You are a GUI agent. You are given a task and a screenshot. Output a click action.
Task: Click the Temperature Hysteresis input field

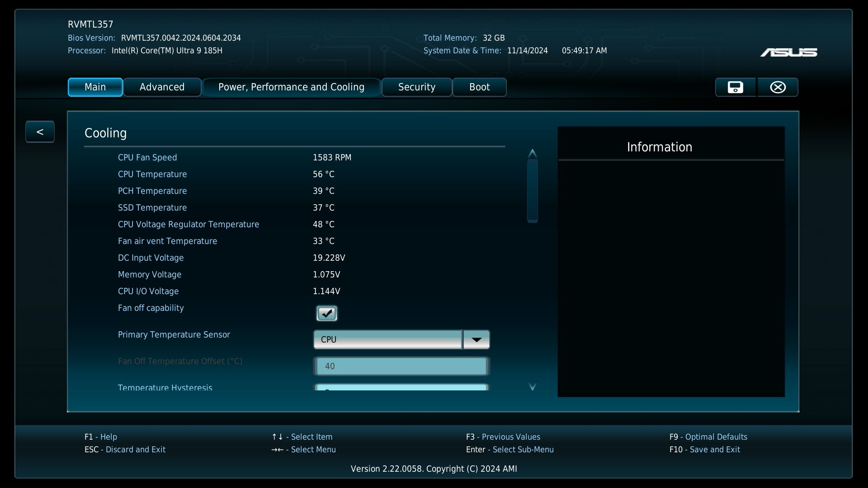[x=401, y=388]
